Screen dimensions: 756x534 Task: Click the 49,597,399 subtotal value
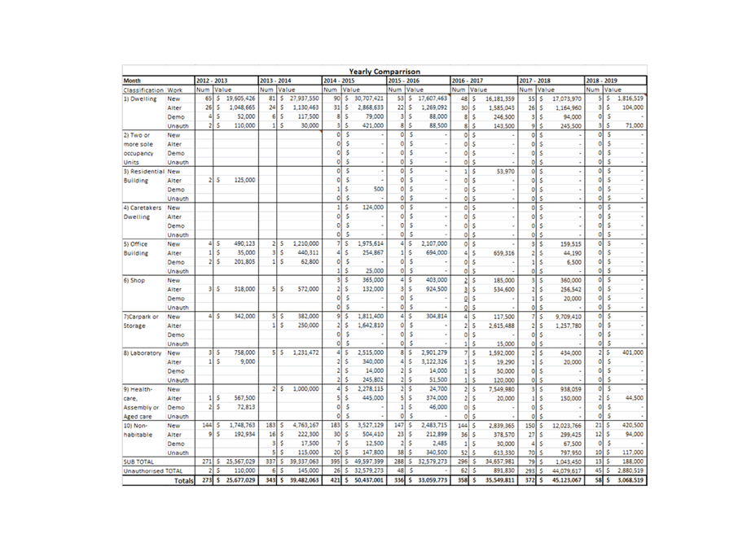click(x=369, y=462)
